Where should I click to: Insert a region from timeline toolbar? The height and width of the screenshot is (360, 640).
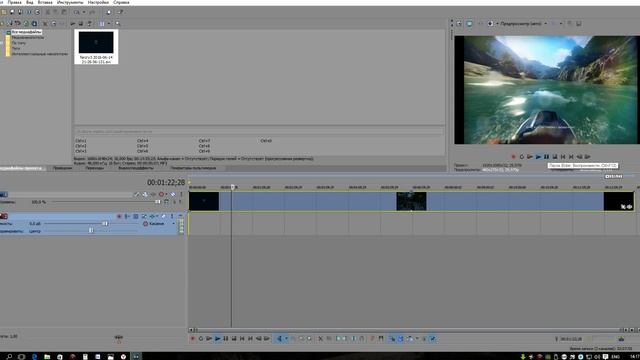pos(381,339)
